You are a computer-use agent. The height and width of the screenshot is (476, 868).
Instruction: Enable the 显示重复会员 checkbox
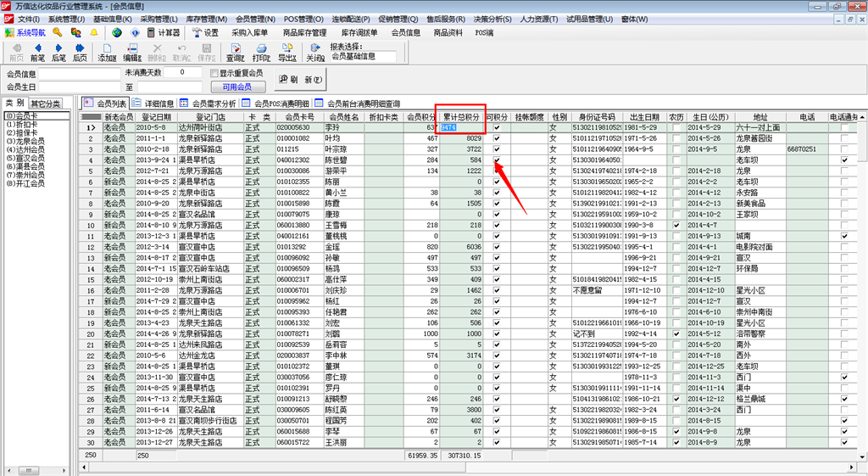(x=214, y=74)
